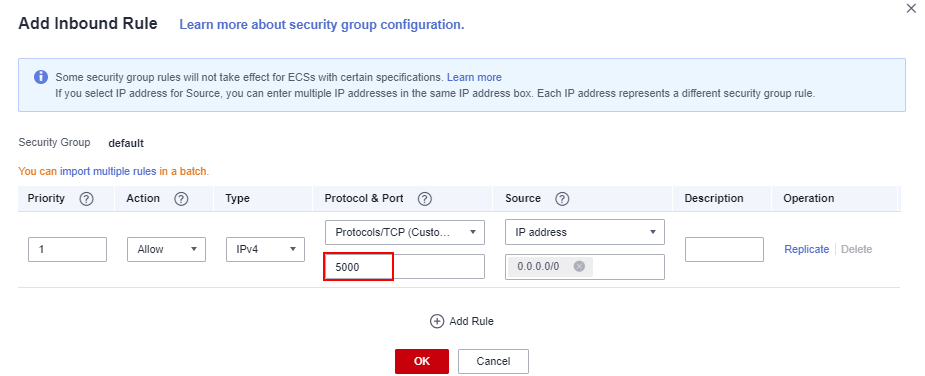Open Learn more about security group configuration
Viewport: 925px width, 376px height.
(x=322, y=25)
